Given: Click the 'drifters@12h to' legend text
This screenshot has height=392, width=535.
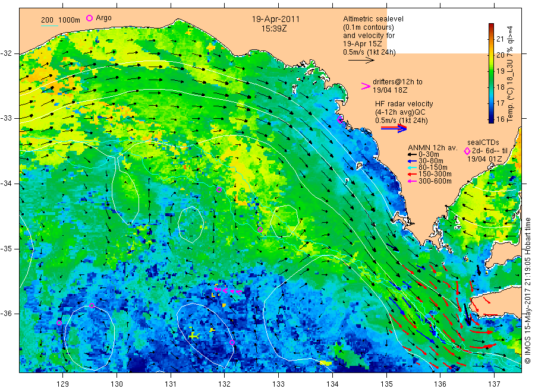Looking at the screenshot, I should coord(398,82).
